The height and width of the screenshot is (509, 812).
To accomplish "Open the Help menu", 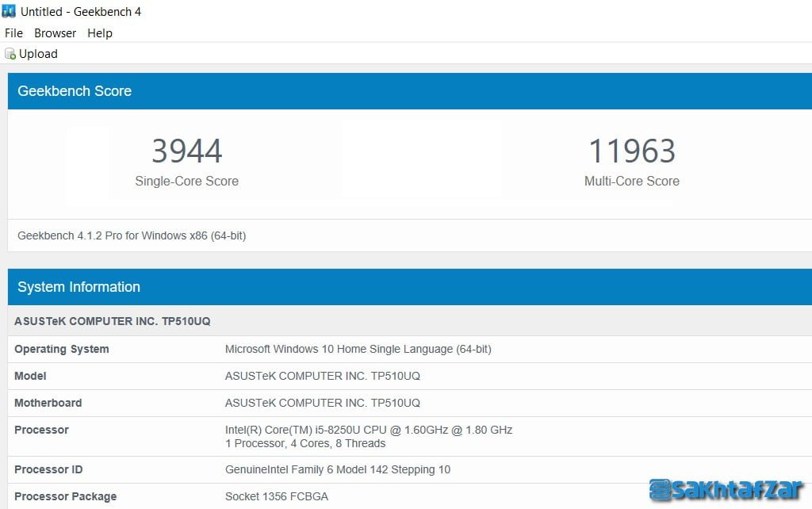I will tap(100, 33).
